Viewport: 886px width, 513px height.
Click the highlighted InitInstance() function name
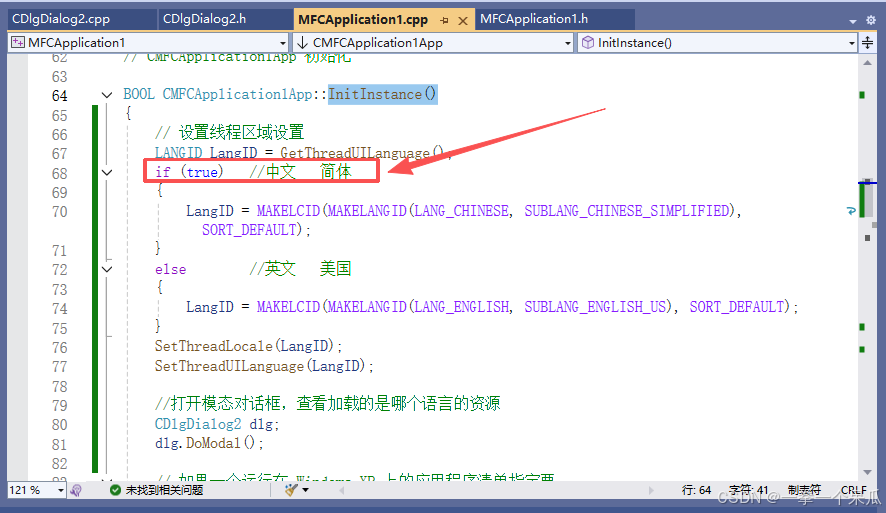click(383, 94)
